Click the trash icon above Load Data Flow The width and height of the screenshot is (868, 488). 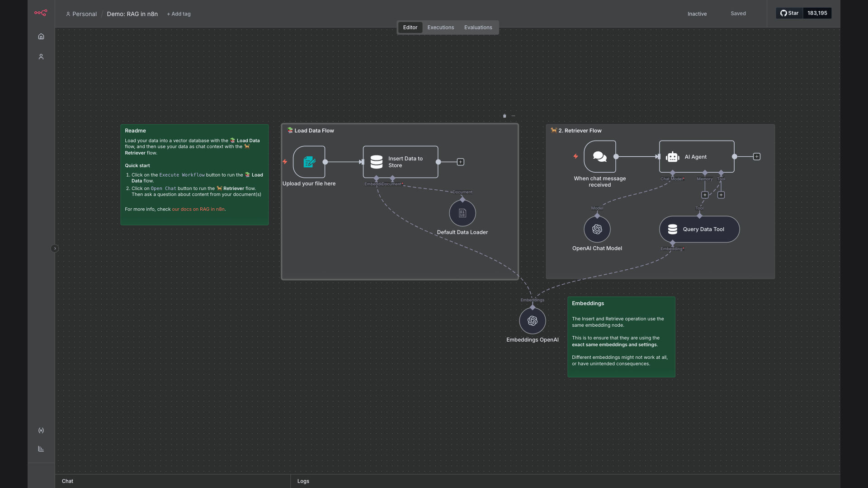point(505,116)
